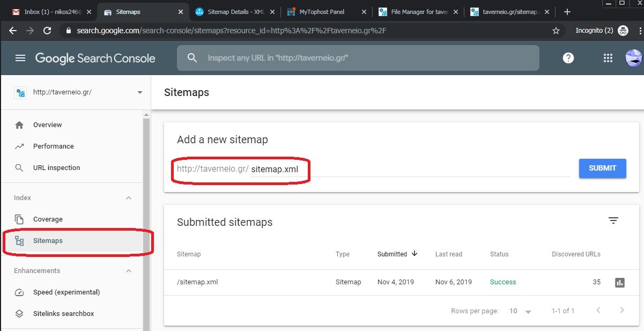Click the Coverage pages icon

19,219
